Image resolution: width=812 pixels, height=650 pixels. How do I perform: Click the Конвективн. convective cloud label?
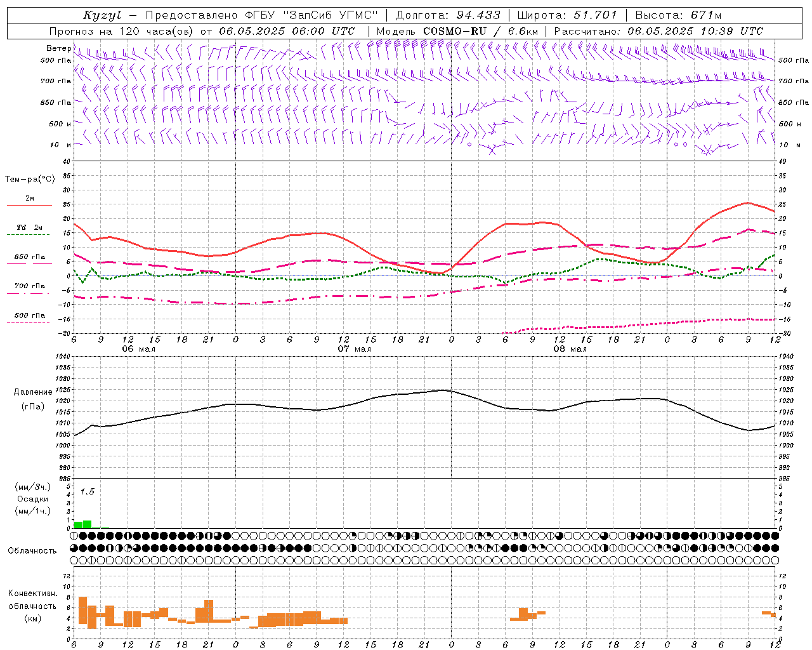(32, 594)
